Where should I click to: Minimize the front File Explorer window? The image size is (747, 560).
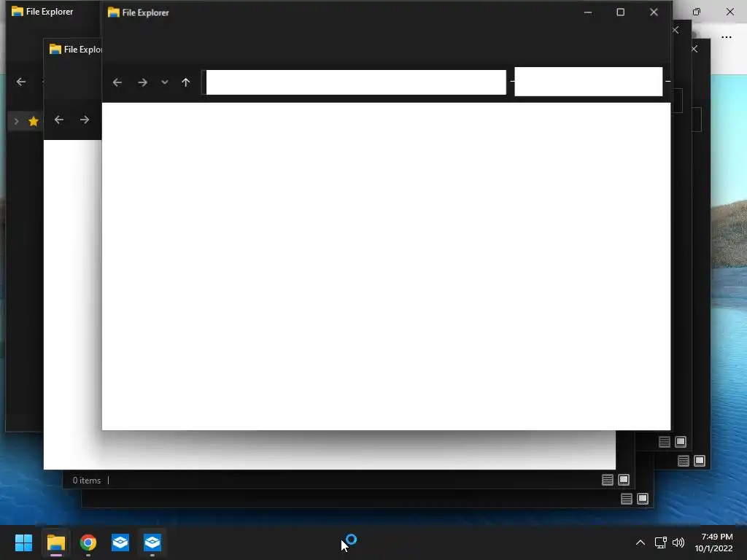coord(588,12)
